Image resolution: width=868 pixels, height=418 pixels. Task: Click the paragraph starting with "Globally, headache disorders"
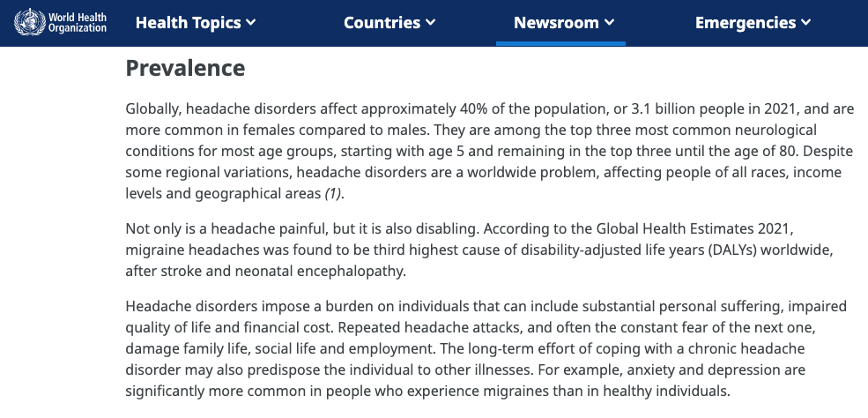coord(485,150)
